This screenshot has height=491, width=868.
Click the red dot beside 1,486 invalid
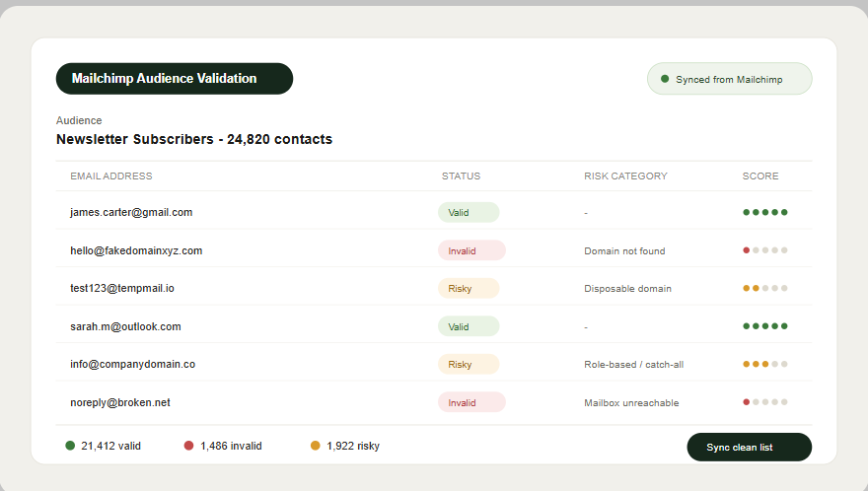[x=188, y=446]
